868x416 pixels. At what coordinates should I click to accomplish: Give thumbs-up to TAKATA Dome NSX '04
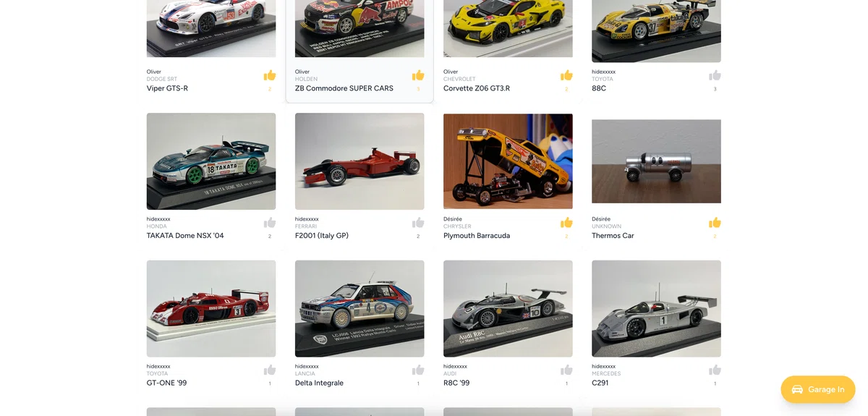(270, 223)
